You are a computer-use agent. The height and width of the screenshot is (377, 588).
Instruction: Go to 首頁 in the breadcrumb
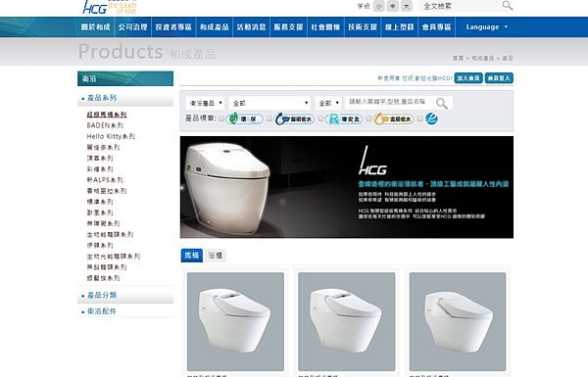click(x=458, y=58)
